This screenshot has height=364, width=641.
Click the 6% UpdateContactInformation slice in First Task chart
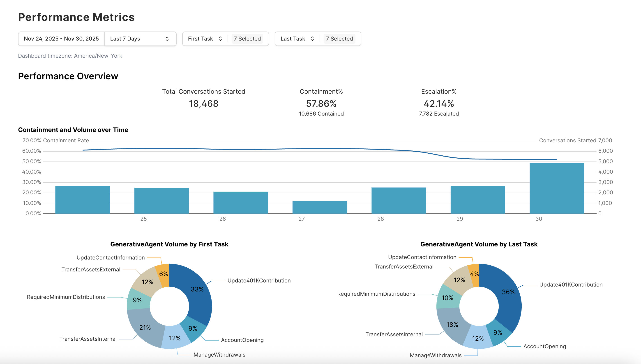tap(164, 274)
